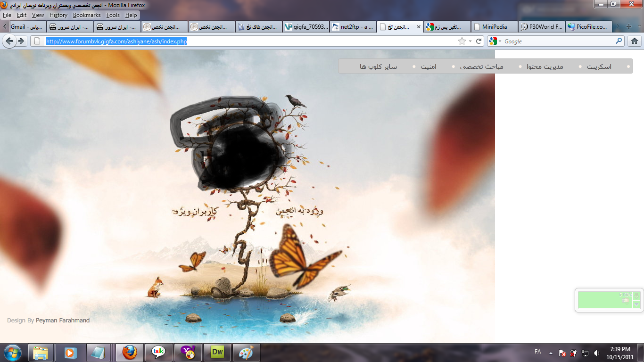This screenshot has height=362, width=644.
Task: Open Google Talk from the taskbar
Action: 158,353
